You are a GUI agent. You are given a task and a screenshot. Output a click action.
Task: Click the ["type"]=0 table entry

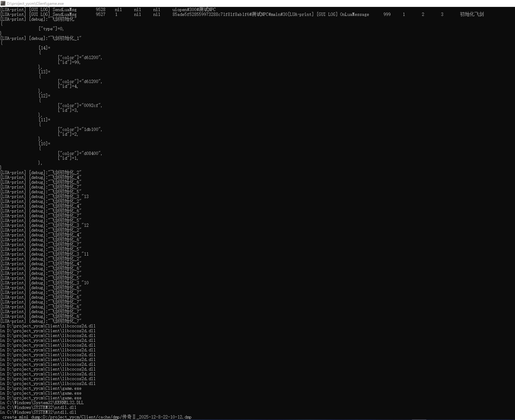point(51,29)
